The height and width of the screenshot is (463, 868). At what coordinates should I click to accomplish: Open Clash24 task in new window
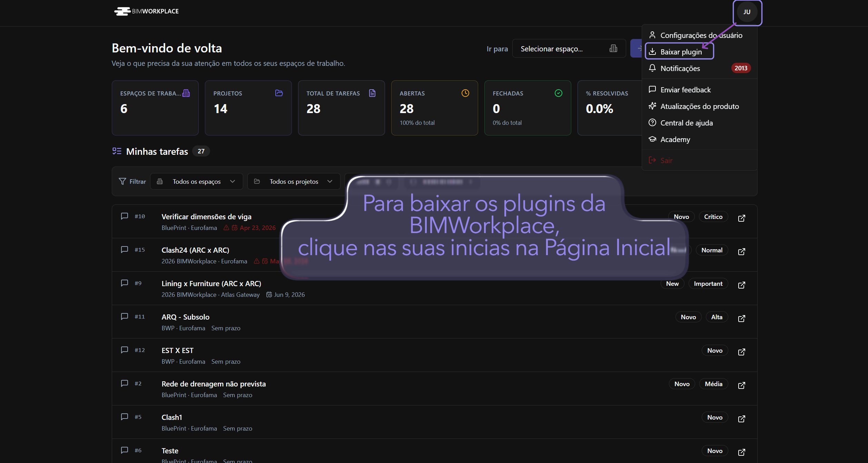[x=742, y=252]
